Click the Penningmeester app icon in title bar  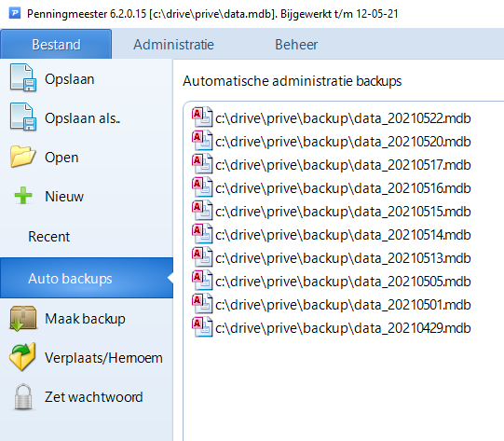[x=15, y=13]
